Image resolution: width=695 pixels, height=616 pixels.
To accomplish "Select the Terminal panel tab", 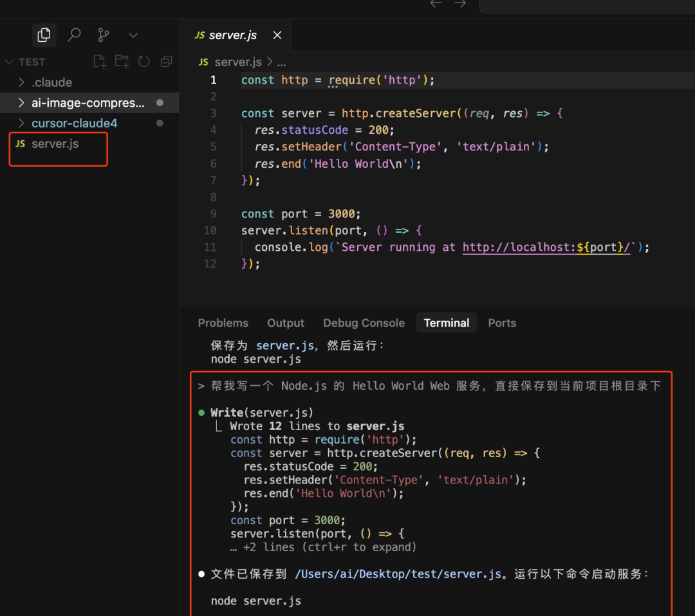I will tap(447, 323).
